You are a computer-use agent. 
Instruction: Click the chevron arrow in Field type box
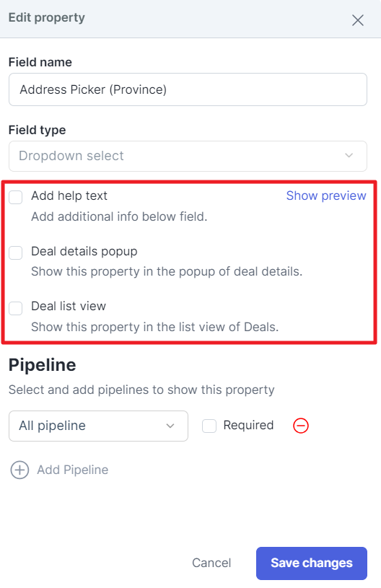(x=349, y=155)
